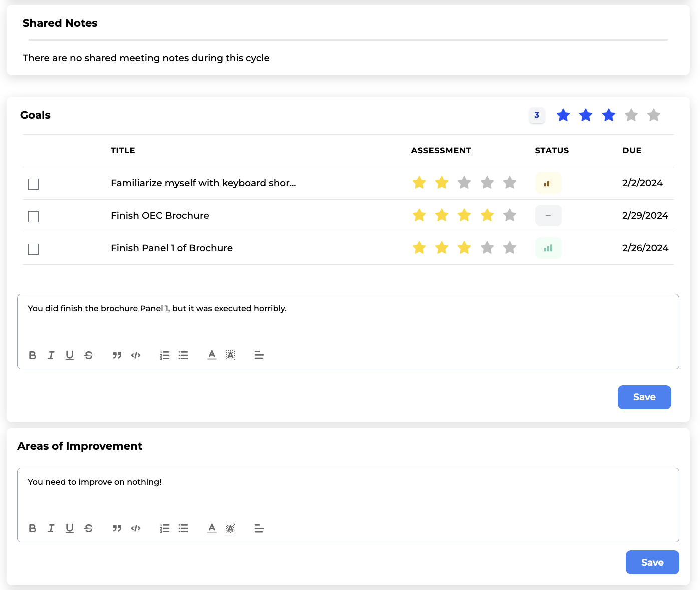Insert code block in Areas of Improvement editor
The height and width of the screenshot is (590, 700).
pos(136,528)
